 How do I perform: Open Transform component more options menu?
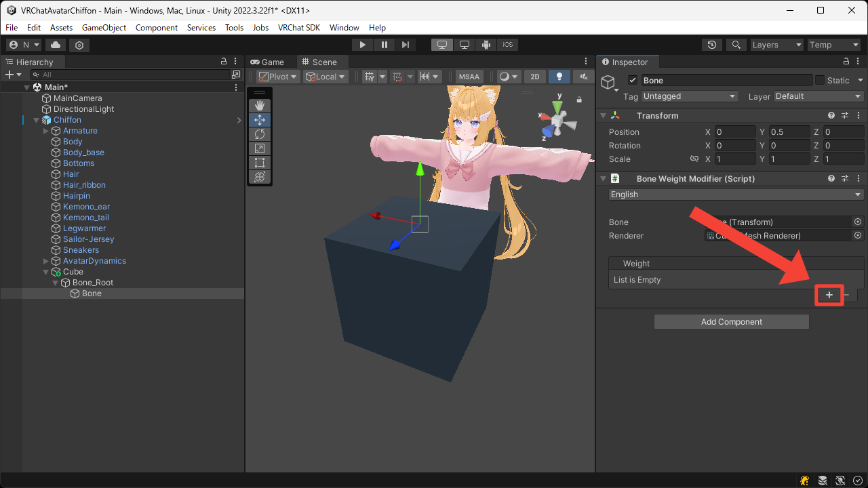858,116
